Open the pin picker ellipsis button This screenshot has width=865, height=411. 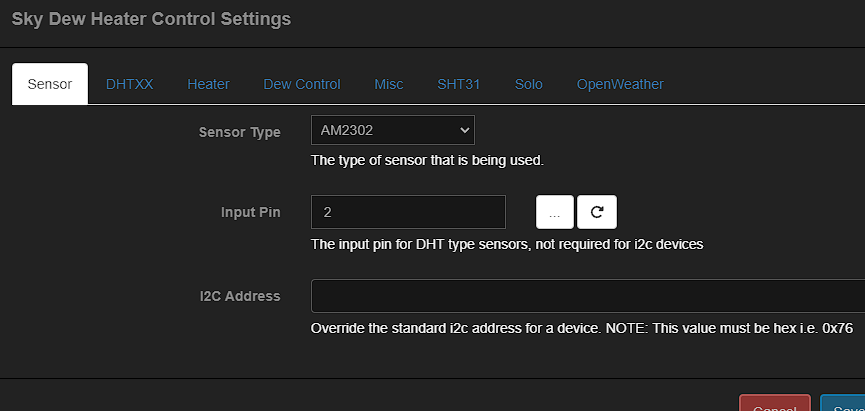coord(555,212)
